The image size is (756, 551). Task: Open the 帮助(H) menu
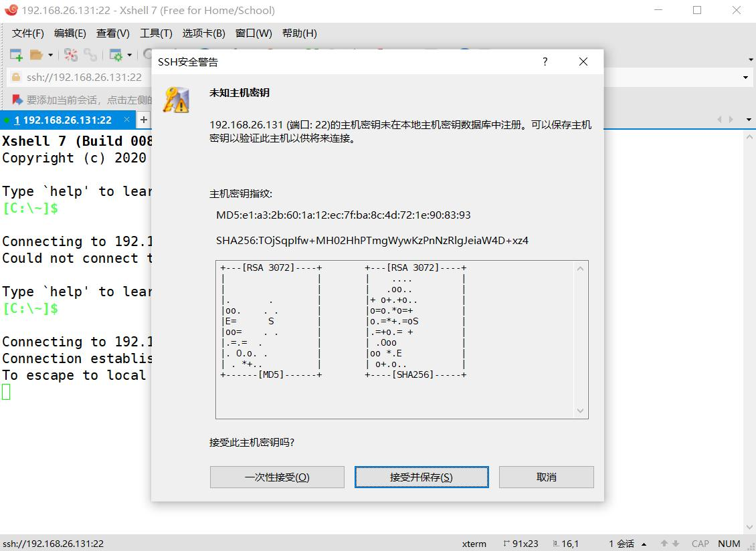click(x=300, y=33)
